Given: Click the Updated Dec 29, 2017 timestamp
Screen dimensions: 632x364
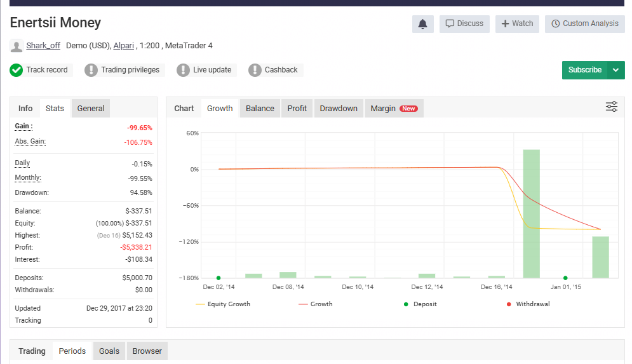Looking at the screenshot, I should (119, 308).
